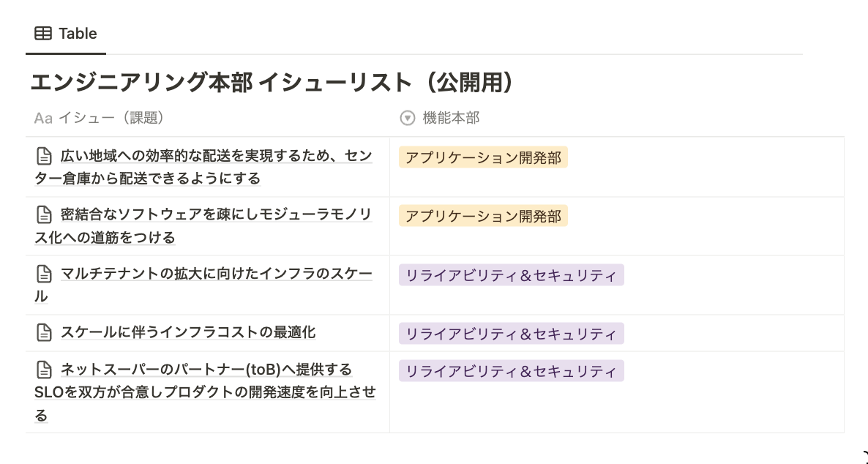Click the 機能本部 select property icon
The image size is (868, 464).
[x=407, y=118]
